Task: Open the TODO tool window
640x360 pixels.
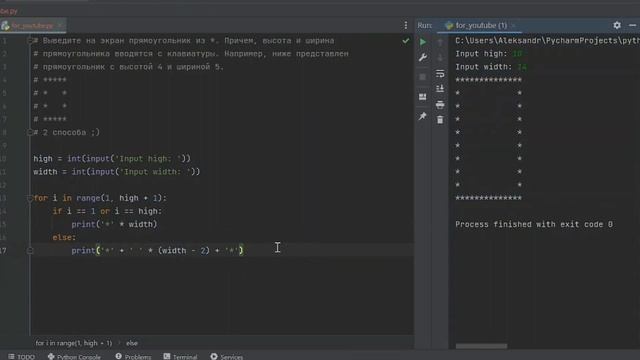Action: pyautogui.click(x=21, y=356)
